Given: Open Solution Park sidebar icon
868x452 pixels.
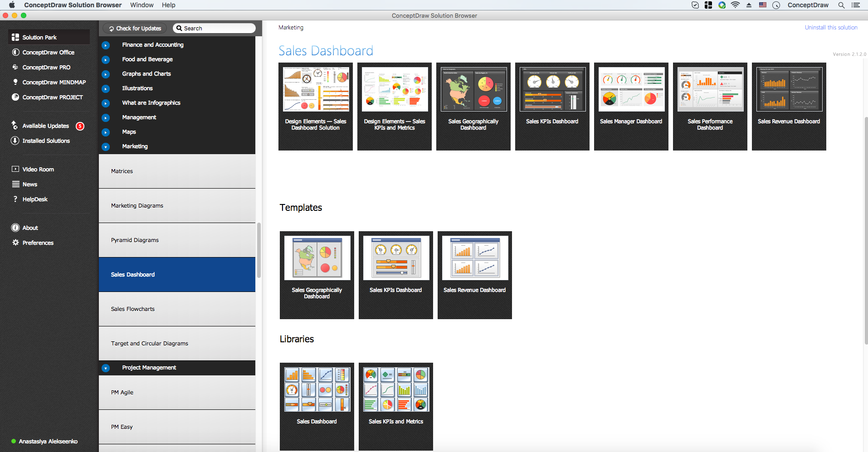Looking at the screenshot, I should (15, 37).
